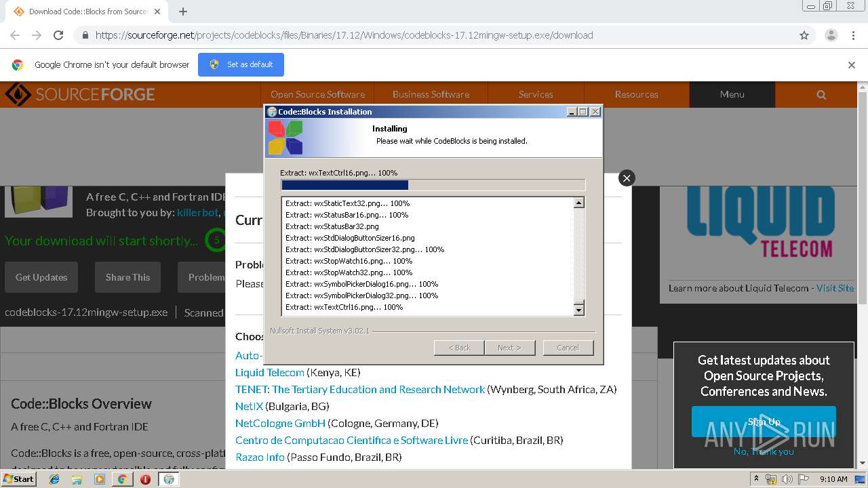This screenshot has width=868, height=488.
Task: Click the Liquid Telecom advertisement banner
Action: (x=759, y=224)
